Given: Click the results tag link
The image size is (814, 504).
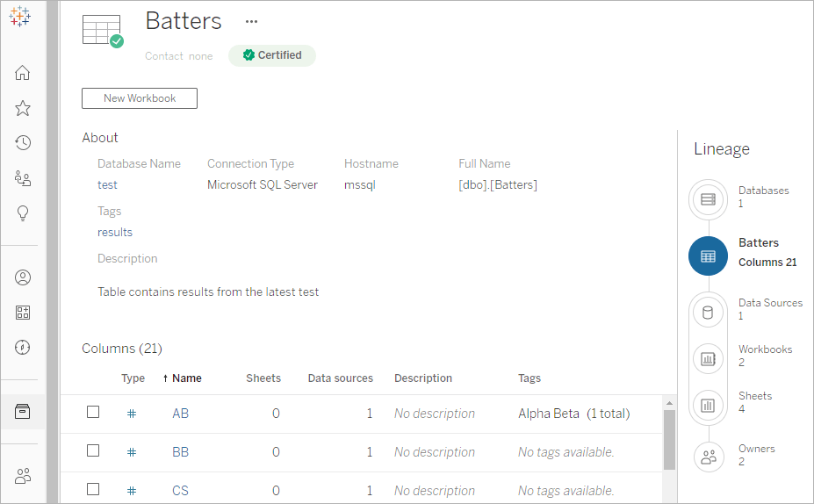Looking at the screenshot, I should 115,232.
